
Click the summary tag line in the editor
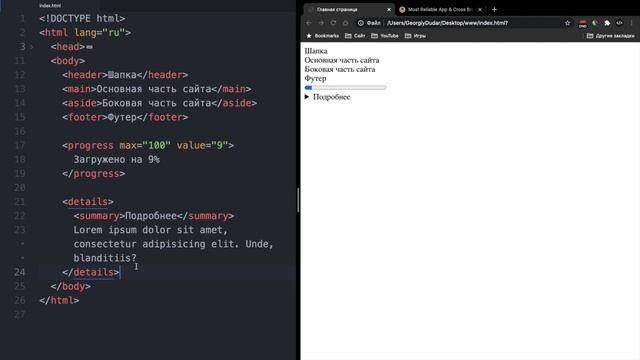[154, 216]
